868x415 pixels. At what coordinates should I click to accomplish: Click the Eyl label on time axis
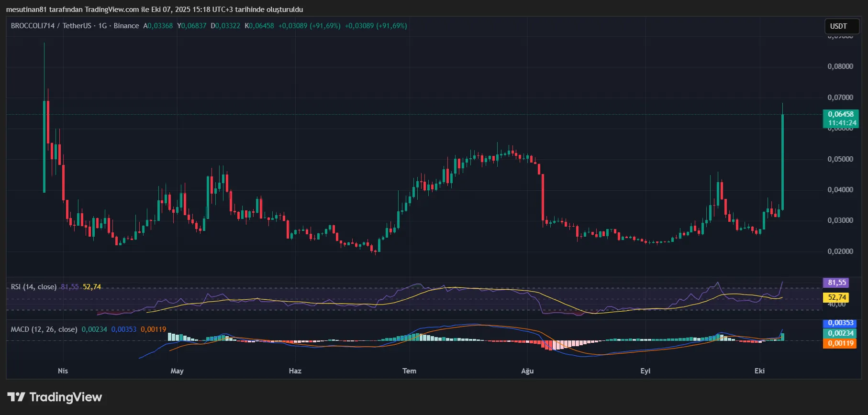coord(645,371)
